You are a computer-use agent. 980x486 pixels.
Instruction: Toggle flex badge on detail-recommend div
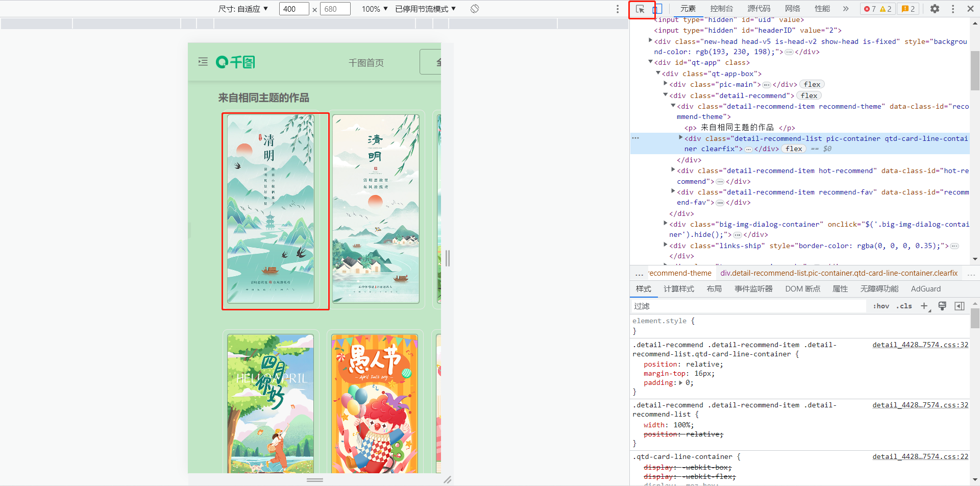[808, 95]
